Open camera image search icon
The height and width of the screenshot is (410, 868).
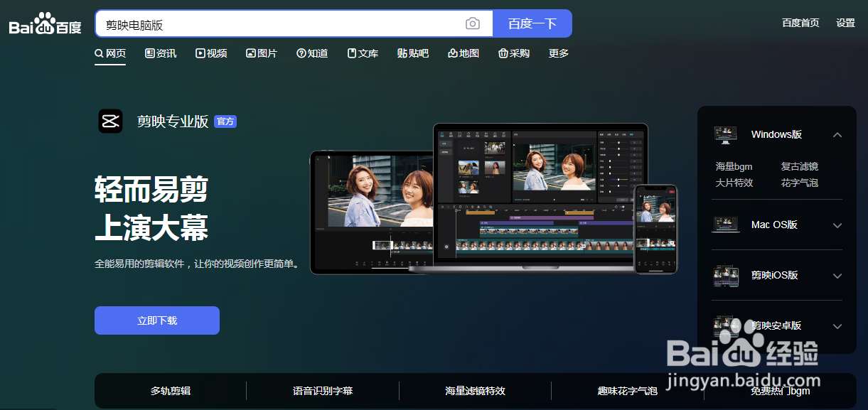(x=473, y=24)
